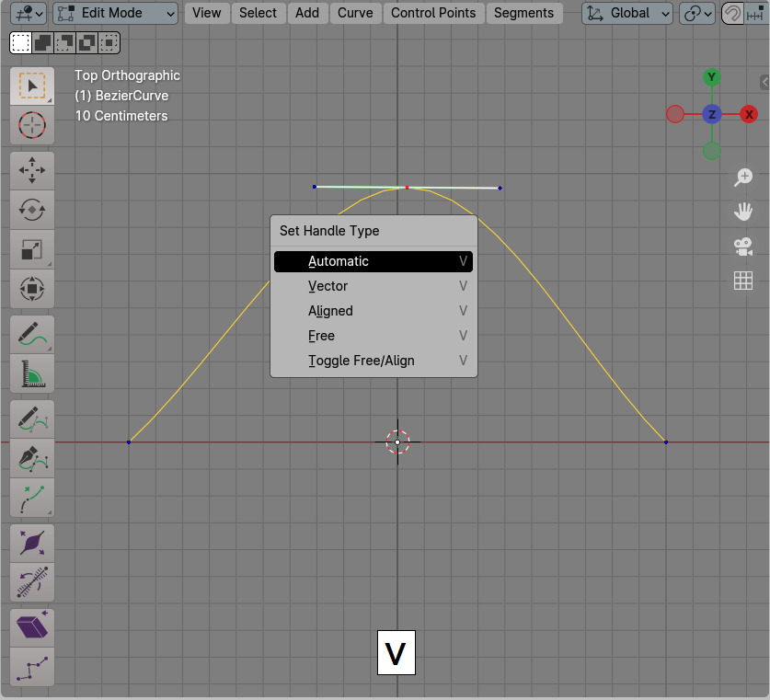This screenshot has height=700, width=770.
Task: Open the editor type dropdown
Action: click(x=29, y=13)
